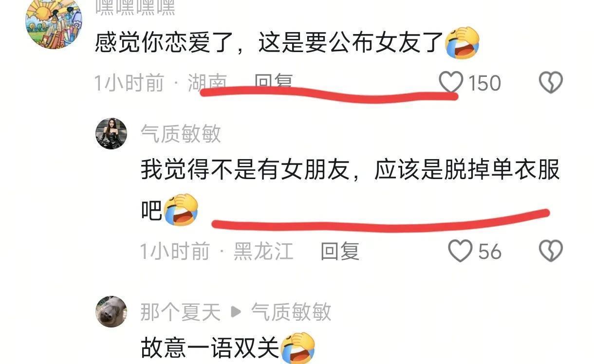The image size is (594, 364).
Task: Tap the username 嘿嘿嘿嘿
Action: pos(135,7)
